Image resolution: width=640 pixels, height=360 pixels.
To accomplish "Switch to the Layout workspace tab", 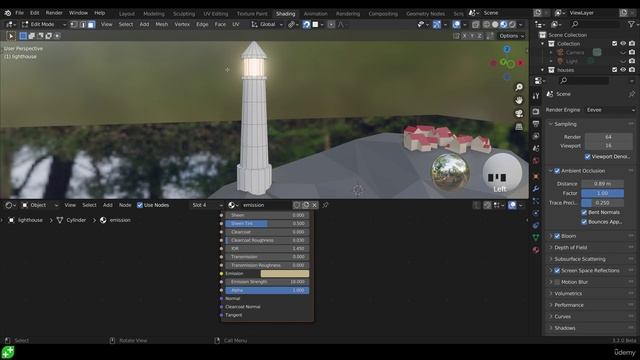I will (x=127, y=13).
